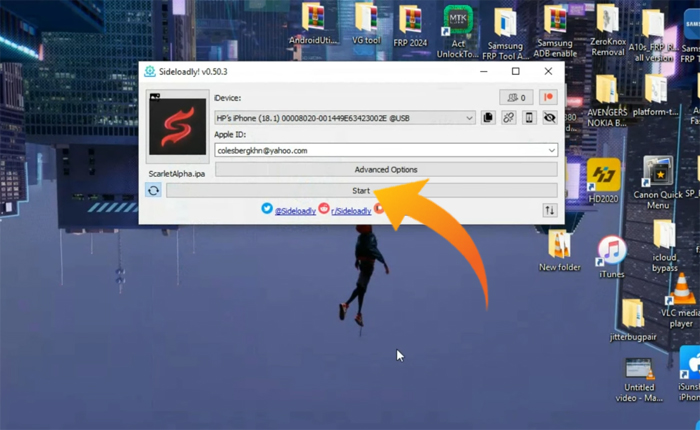Select the Samsung FRP Tool folder
The image size is (700, 430).
tap(505, 33)
